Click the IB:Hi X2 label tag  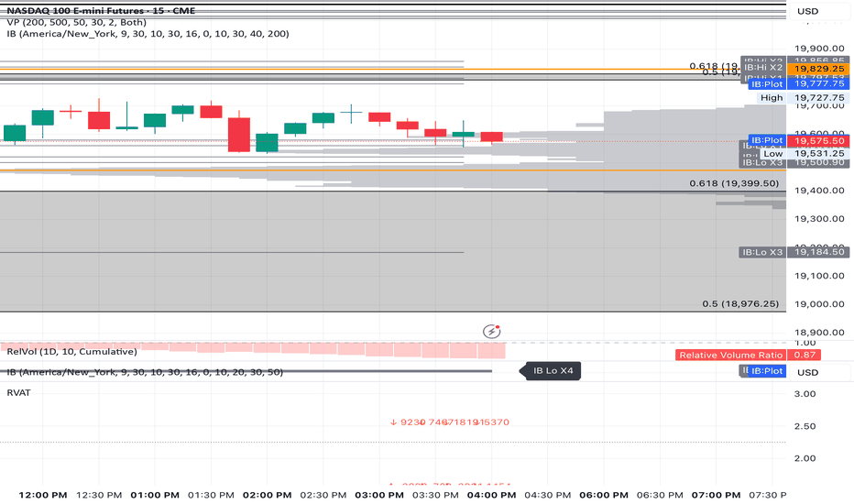coord(763,68)
